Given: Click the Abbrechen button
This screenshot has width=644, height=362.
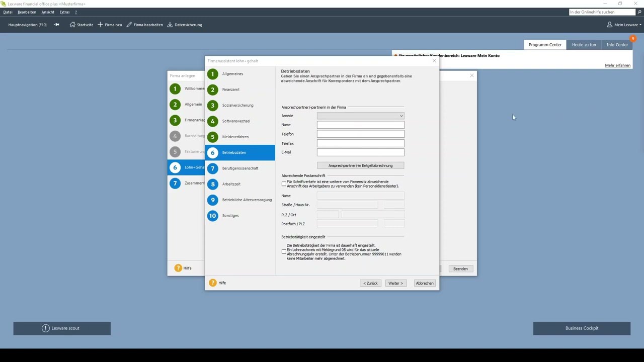Looking at the screenshot, I should 425,283.
